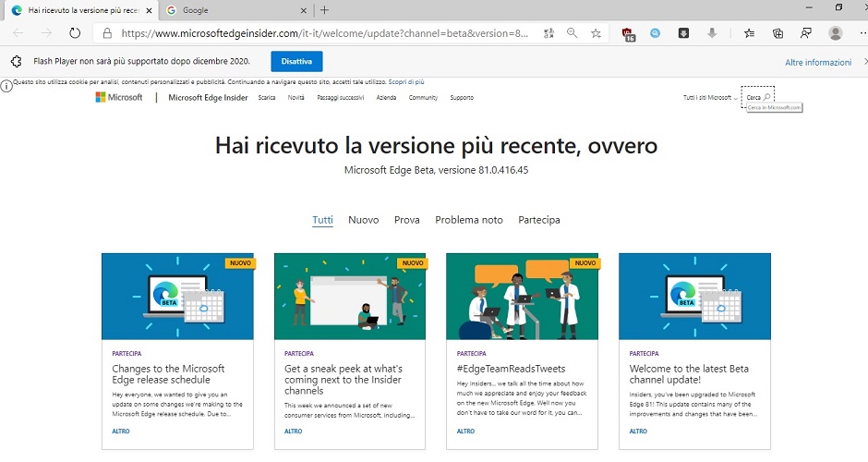Viewport: 868px width, 462px height.
Task: Open a new tab with plus button
Action: [x=324, y=10]
